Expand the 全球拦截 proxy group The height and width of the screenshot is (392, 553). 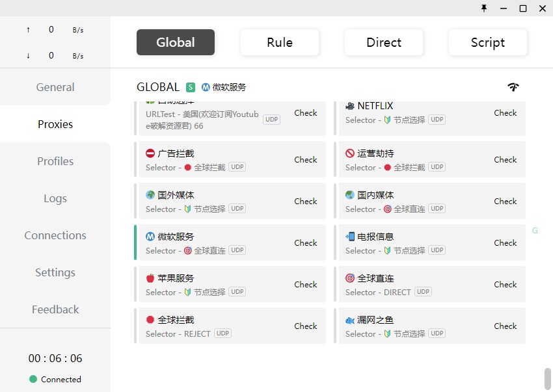[232, 326]
